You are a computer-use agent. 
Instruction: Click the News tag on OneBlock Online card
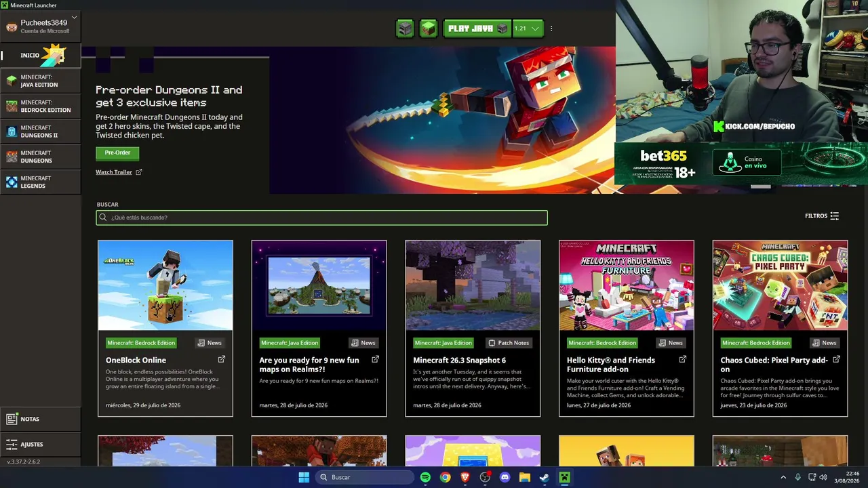click(210, 343)
